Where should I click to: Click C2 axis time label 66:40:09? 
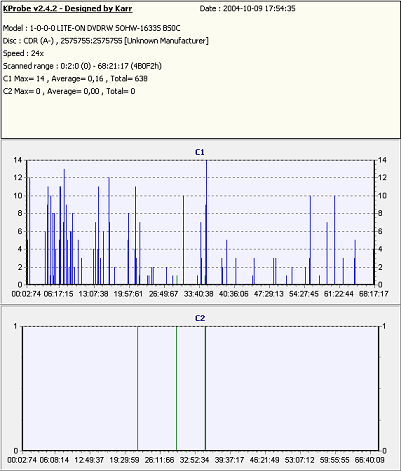[x=369, y=460]
